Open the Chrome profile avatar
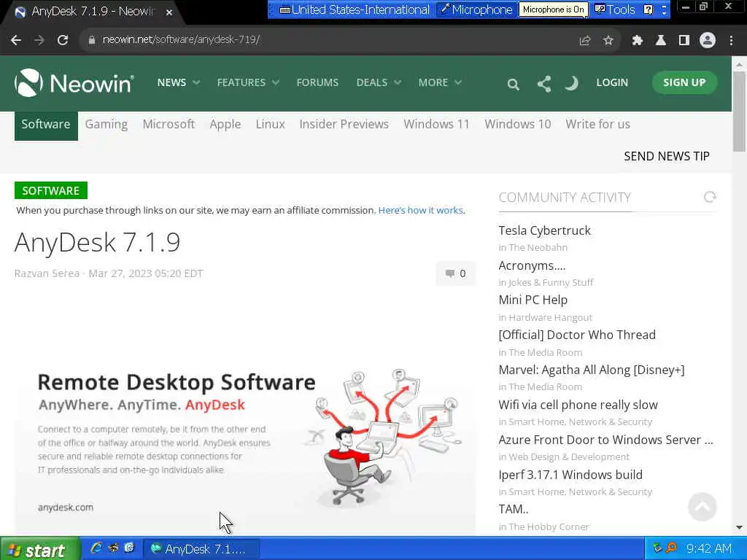This screenshot has width=747, height=560. (x=708, y=40)
